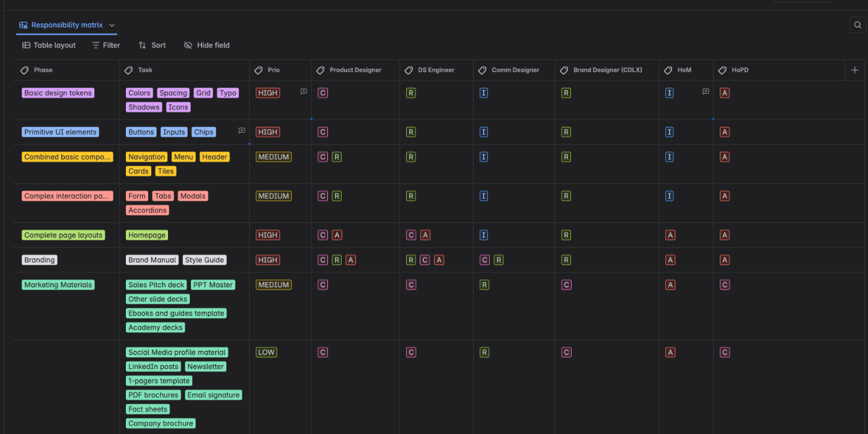Select the LOW priority badge
Image resolution: width=868 pixels, height=434 pixels.
(x=267, y=352)
